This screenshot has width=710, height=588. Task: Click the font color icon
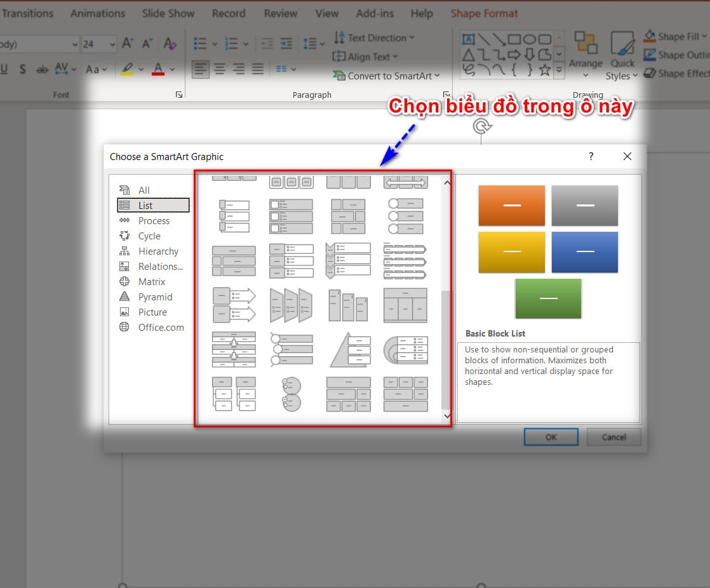click(158, 69)
